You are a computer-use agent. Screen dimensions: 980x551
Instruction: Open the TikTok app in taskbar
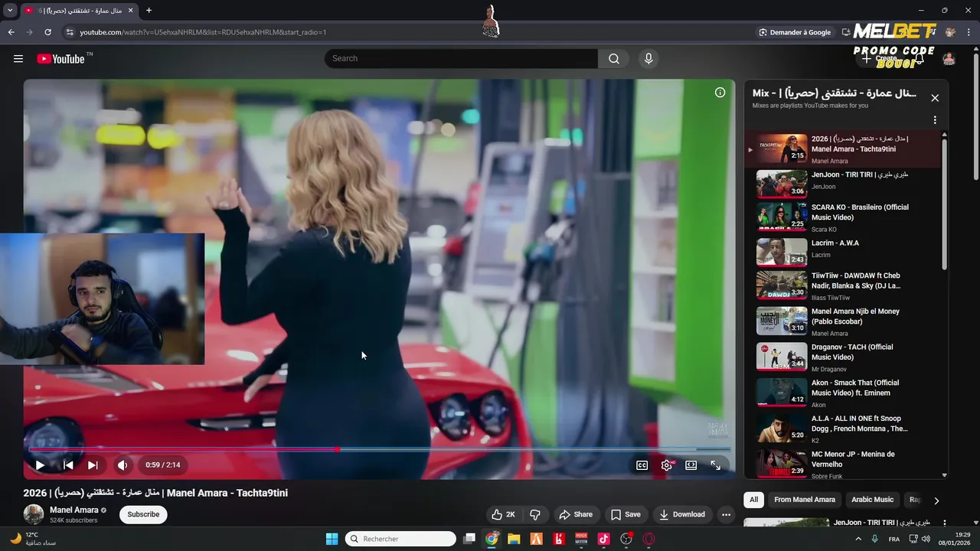coord(603,539)
